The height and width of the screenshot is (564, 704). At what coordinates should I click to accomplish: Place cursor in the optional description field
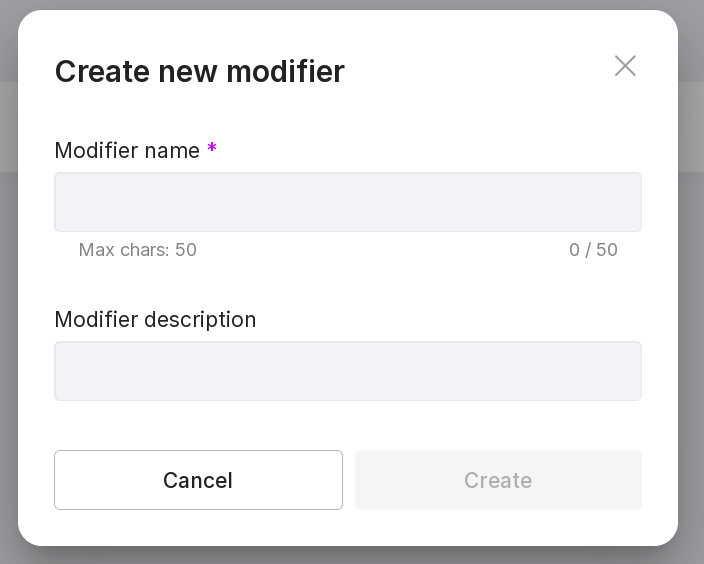348,371
